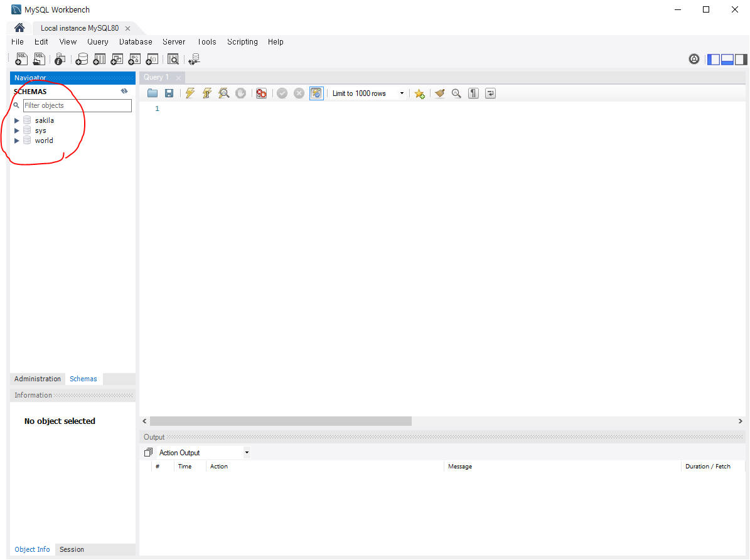Open the Edit menu
This screenshot has width=750, height=560.
pyautogui.click(x=41, y=41)
